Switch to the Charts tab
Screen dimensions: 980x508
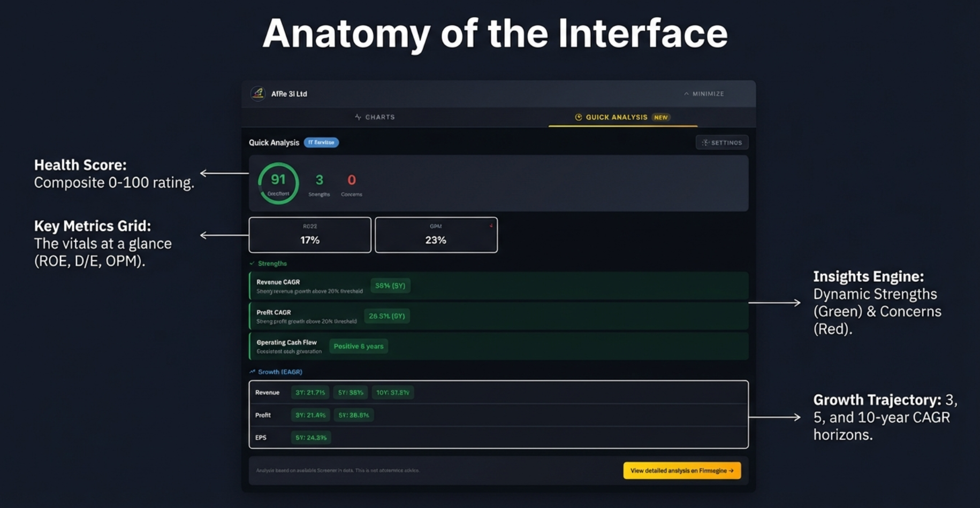click(375, 117)
